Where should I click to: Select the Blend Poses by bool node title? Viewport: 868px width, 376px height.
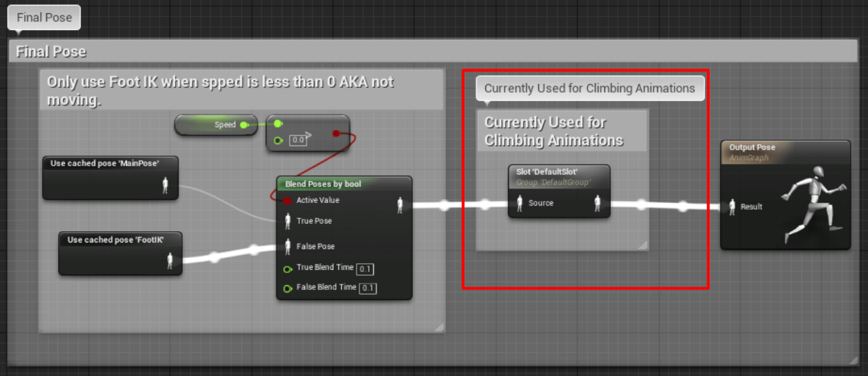pos(322,184)
